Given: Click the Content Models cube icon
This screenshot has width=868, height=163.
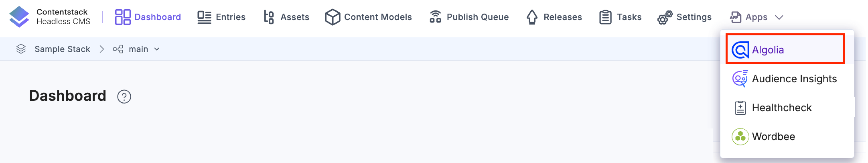Looking at the screenshot, I should click(333, 17).
